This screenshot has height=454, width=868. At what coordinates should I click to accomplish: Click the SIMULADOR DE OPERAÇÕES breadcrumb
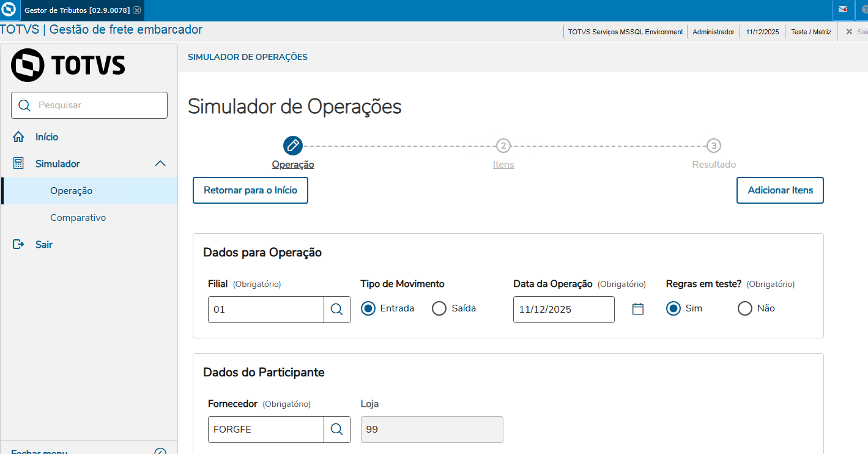click(248, 57)
